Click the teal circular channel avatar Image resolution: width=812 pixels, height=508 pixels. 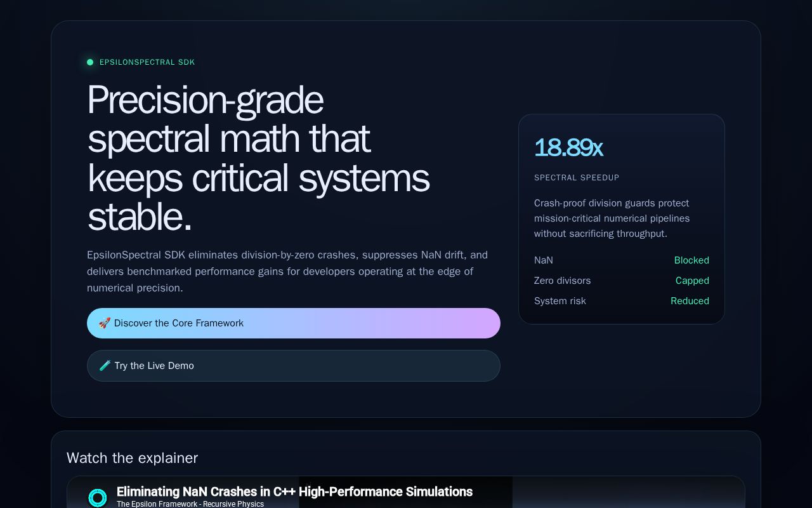98,498
